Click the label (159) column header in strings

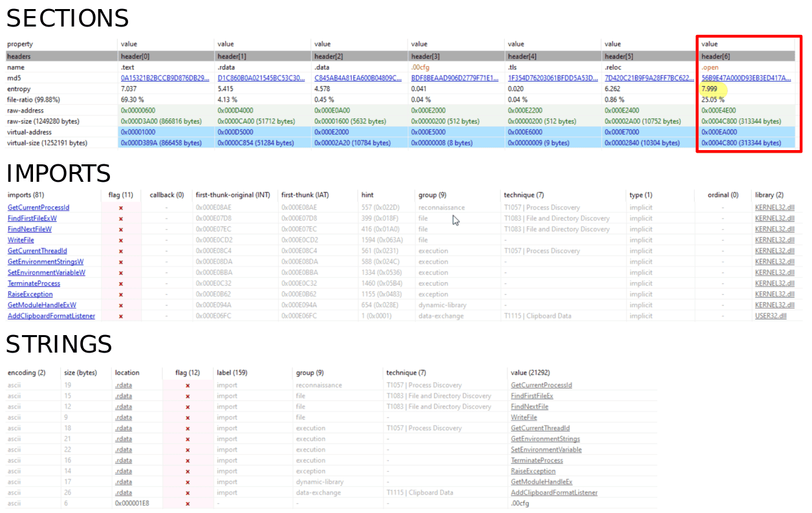(232, 373)
